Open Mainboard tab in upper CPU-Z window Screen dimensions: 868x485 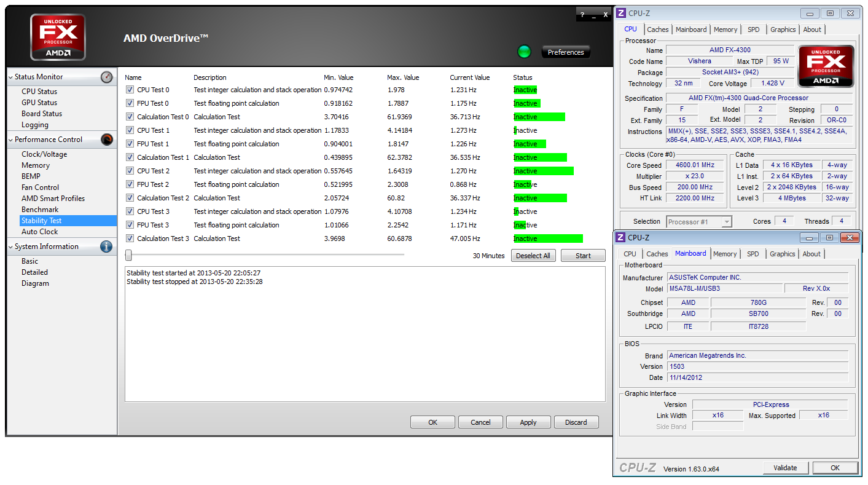coord(691,30)
